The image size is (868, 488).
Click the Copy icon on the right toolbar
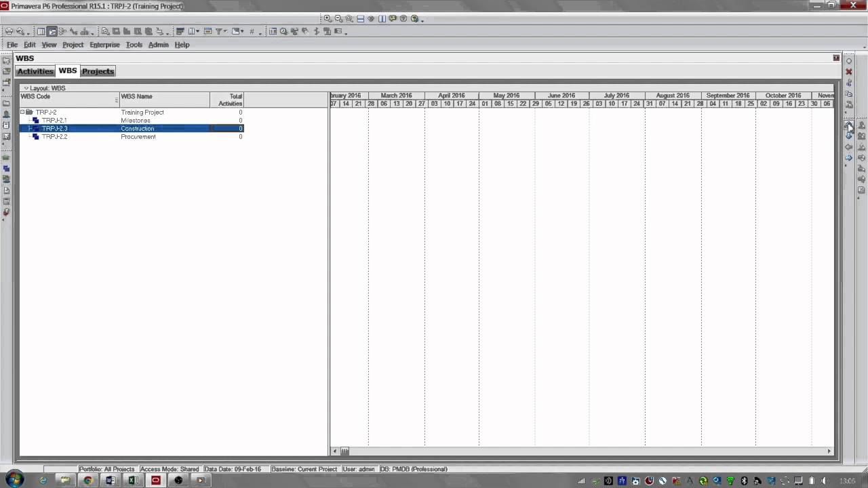tap(848, 94)
